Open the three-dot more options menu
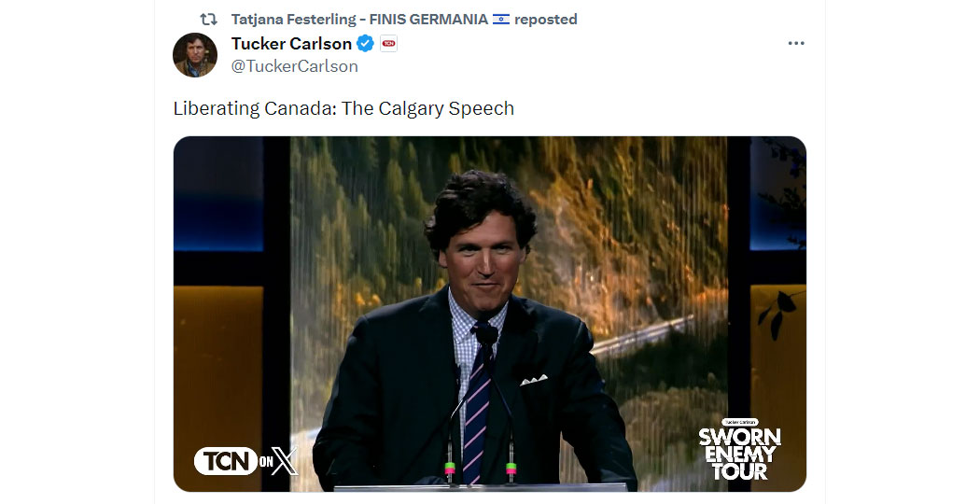 point(795,43)
